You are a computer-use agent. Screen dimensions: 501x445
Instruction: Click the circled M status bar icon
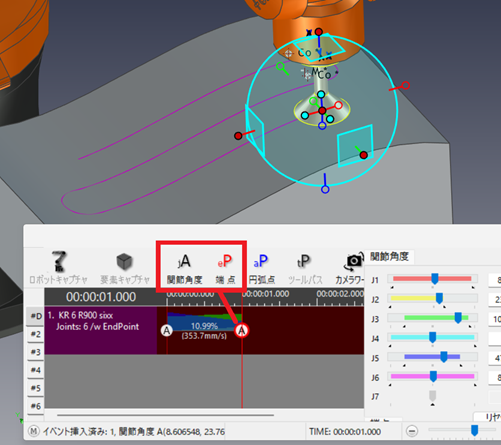pos(33,431)
